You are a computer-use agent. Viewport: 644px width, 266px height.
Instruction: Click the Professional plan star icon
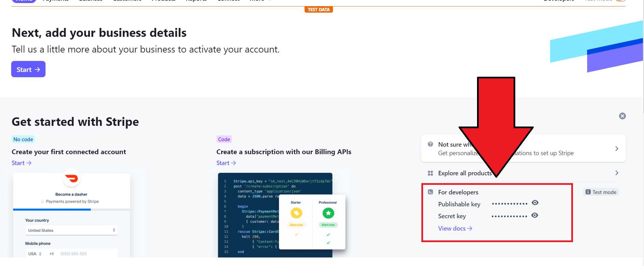pyautogui.click(x=328, y=213)
